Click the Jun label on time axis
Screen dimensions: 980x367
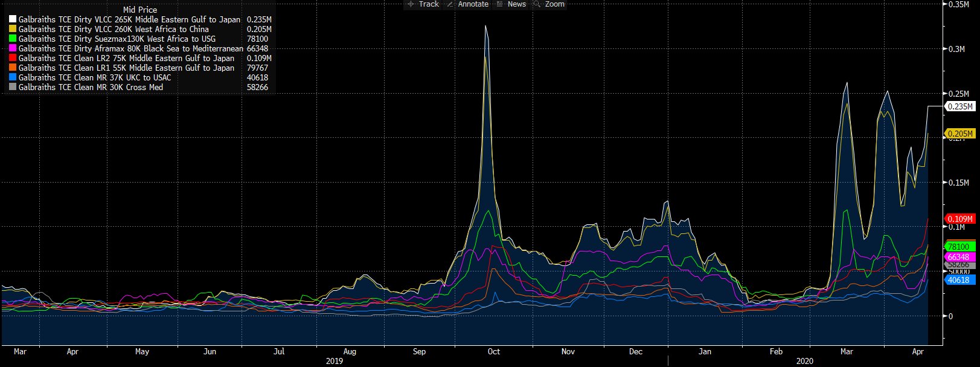[x=210, y=351]
